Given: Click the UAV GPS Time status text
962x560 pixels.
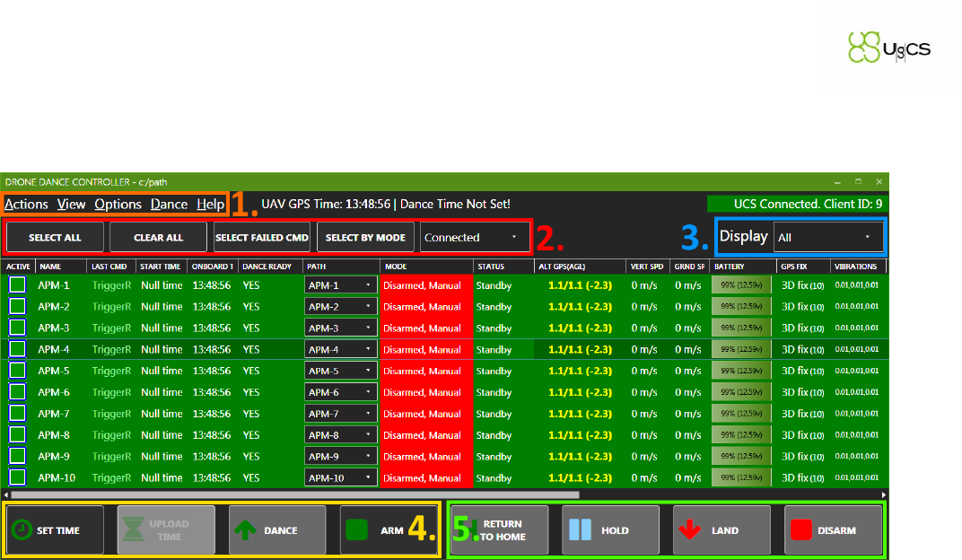Looking at the screenshot, I should click(x=386, y=204).
